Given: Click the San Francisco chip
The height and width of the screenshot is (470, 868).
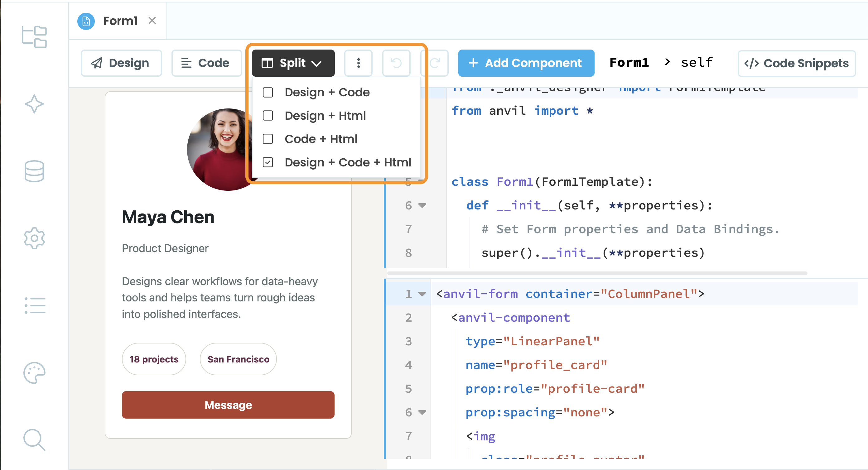Looking at the screenshot, I should coord(238,359).
